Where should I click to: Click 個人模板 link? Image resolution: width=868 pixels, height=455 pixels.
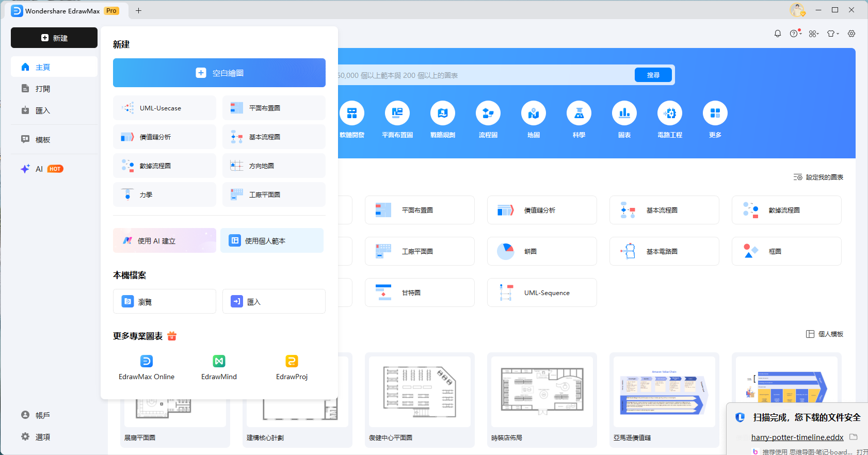(x=825, y=334)
